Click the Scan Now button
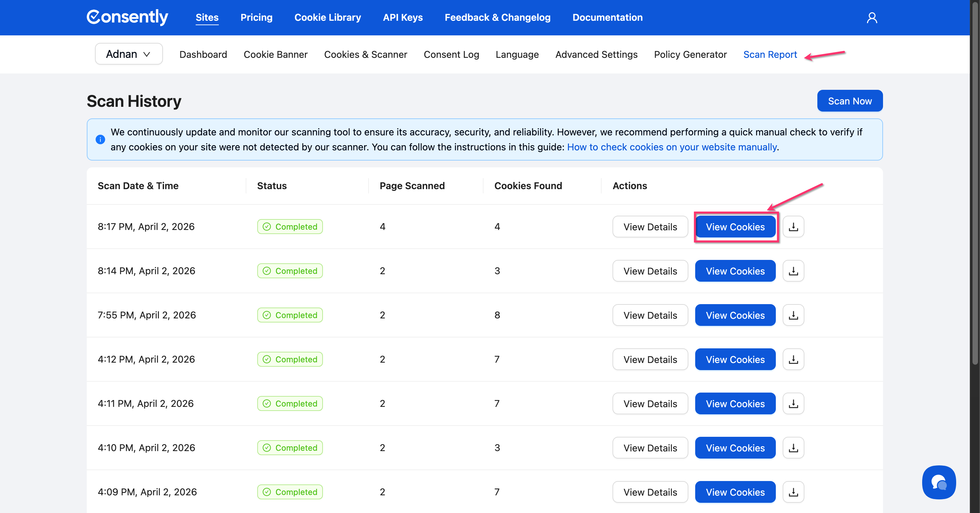 coord(850,101)
